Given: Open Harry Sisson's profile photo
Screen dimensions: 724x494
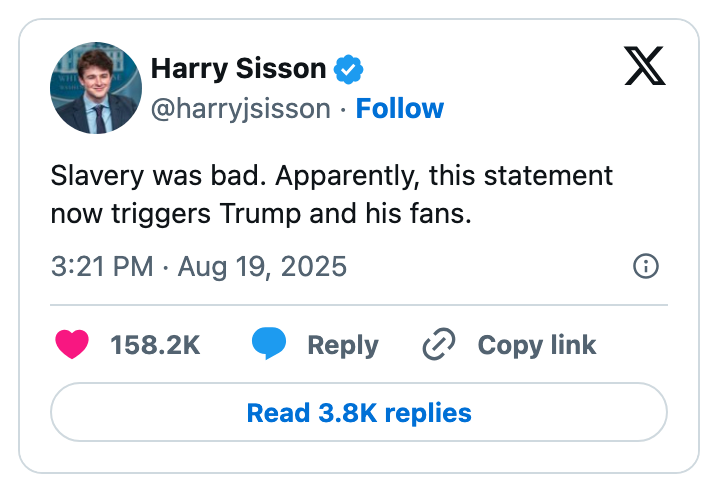Looking at the screenshot, I should (x=96, y=88).
